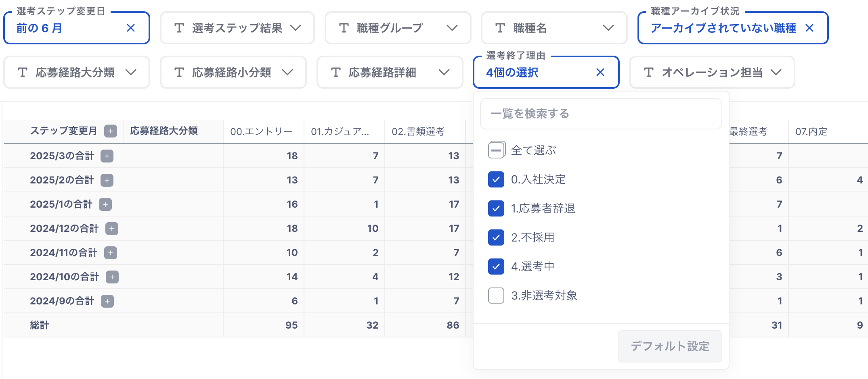
Task: Clear the 4個の選択 filter
Action: [600, 73]
